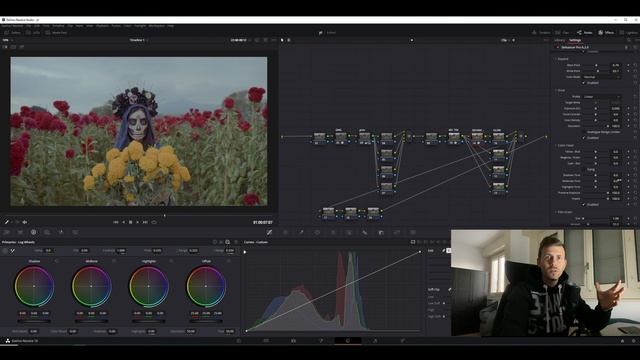Select the Color Wheels palette icon
This screenshot has width=640, height=360.
pos(33,232)
